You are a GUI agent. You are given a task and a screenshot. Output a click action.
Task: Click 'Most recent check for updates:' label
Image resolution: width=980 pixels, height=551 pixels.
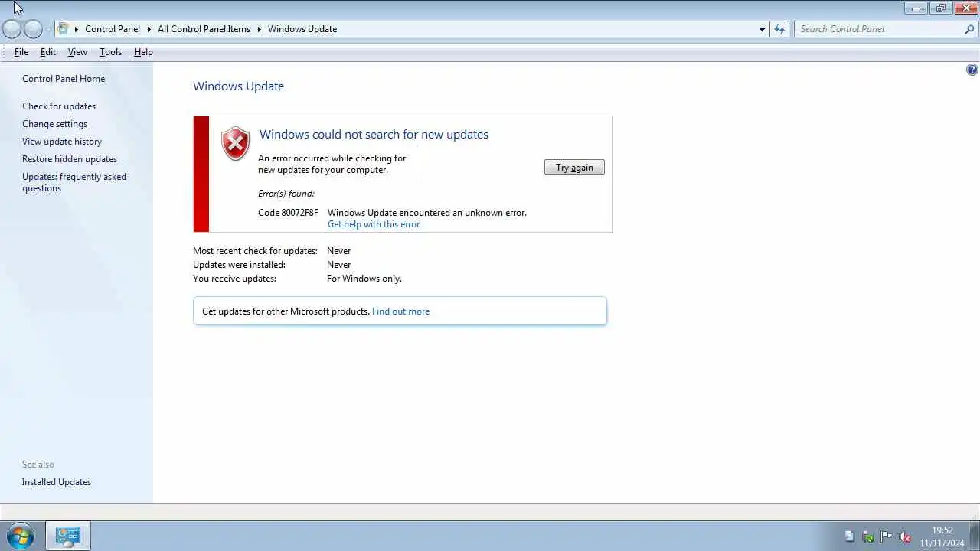click(255, 251)
